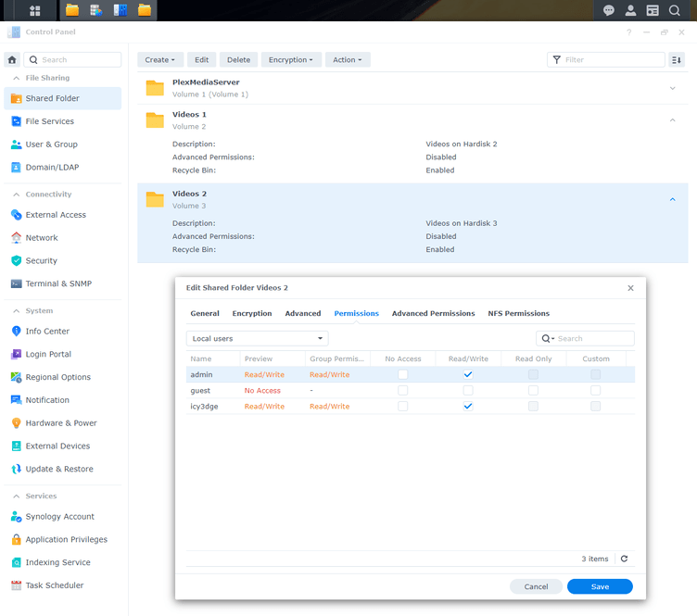Open Task Scheduler
Screen dimensions: 697x616
[63, 585]
